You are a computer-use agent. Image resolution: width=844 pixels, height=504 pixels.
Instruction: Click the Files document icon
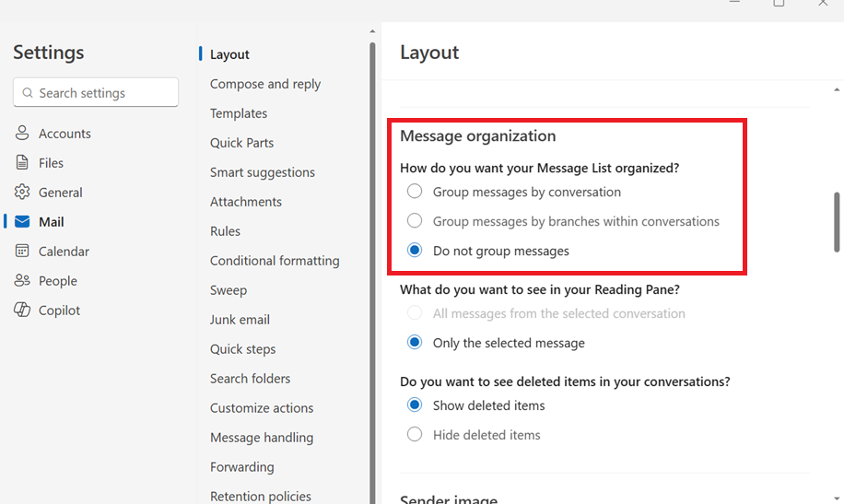[22, 162]
